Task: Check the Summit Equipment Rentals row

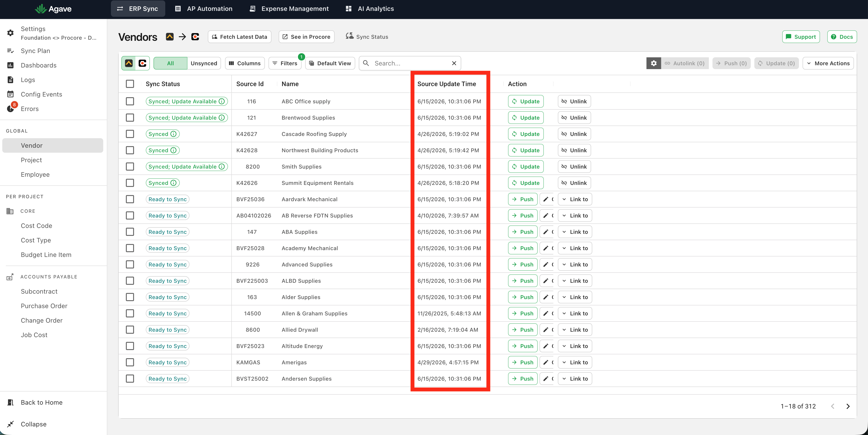Action: click(130, 183)
